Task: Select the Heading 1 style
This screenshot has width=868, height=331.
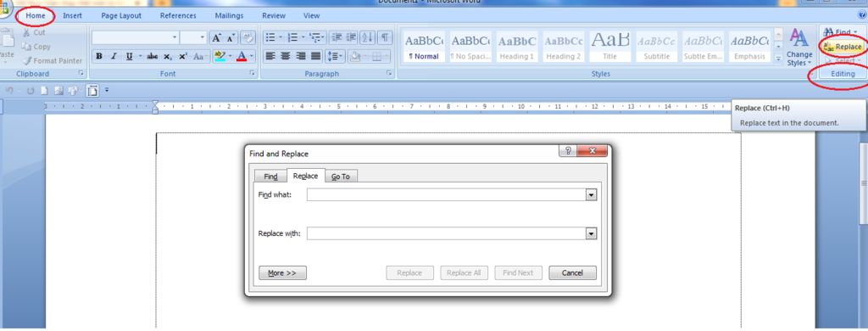Action: pyautogui.click(x=516, y=47)
